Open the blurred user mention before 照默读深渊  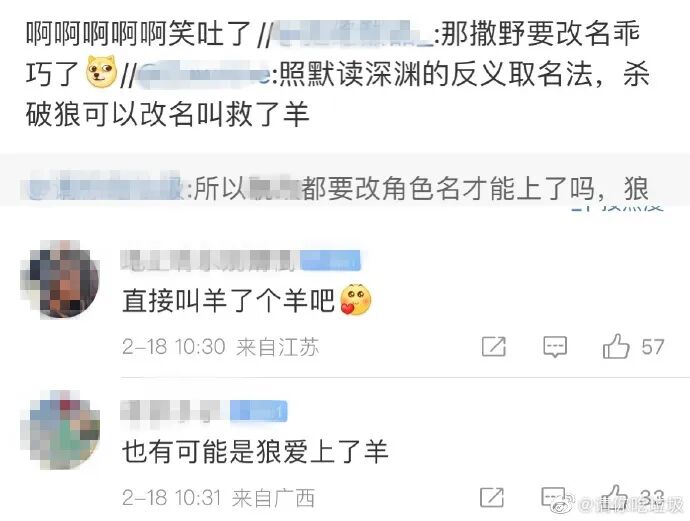pyautogui.click(x=204, y=74)
